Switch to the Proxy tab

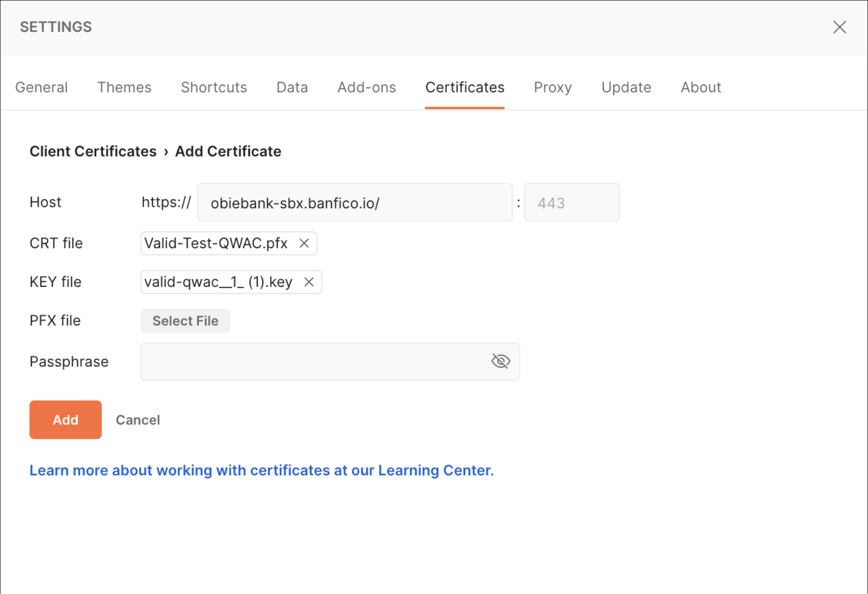pos(552,87)
